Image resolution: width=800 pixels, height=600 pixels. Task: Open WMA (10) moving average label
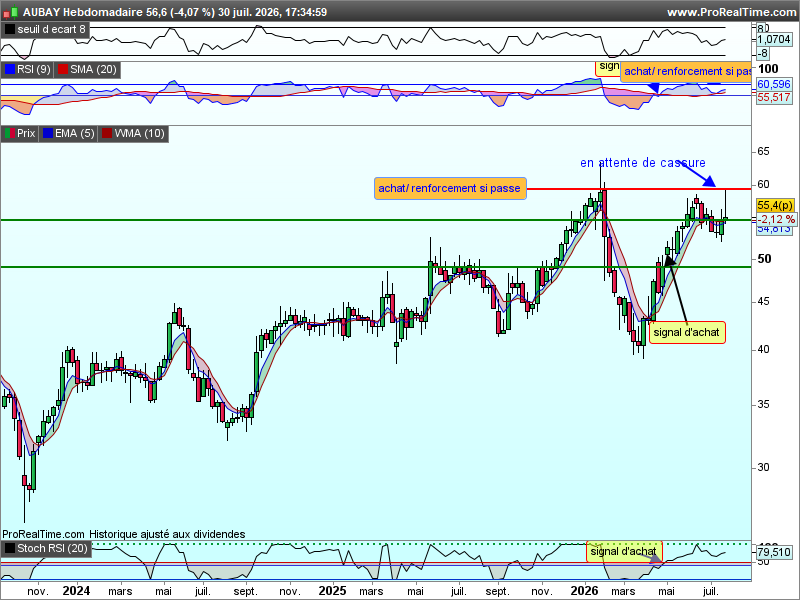point(139,134)
